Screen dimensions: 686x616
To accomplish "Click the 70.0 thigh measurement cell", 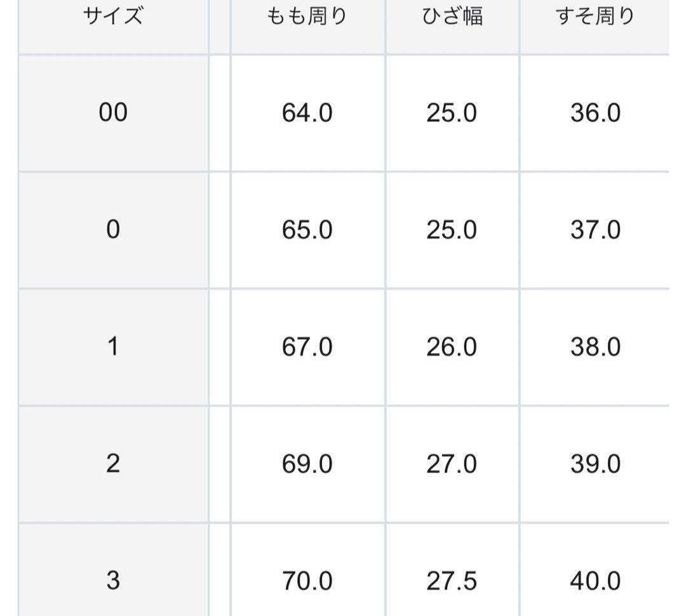I will [x=307, y=581].
